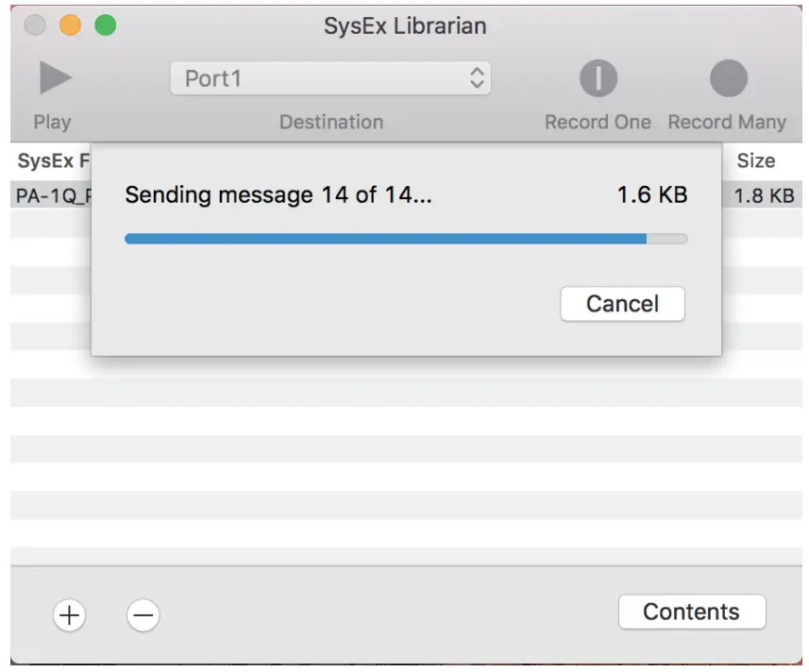Click the sending progress bar
The image size is (809, 672).
406,238
